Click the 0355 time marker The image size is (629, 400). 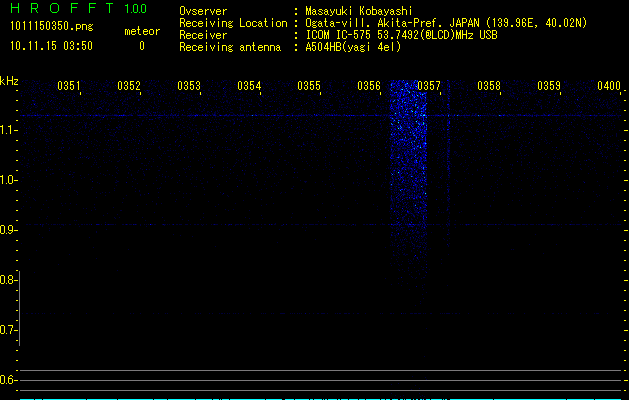[x=309, y=86]
